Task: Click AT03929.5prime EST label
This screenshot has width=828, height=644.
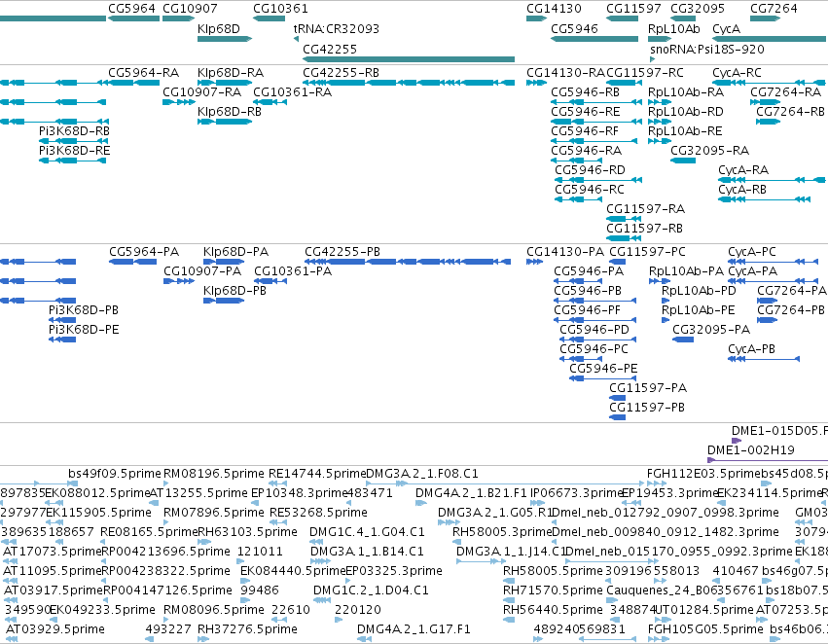Action: coord(54,629)
